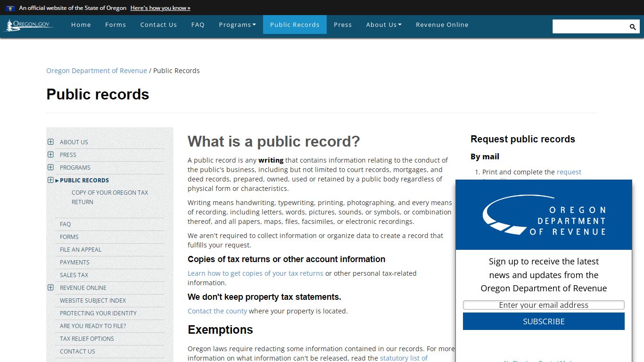Viewport: 644px width, 362px height.
Task: Open Tax Relief Options in the sidebar
Action: coord(87,339)
